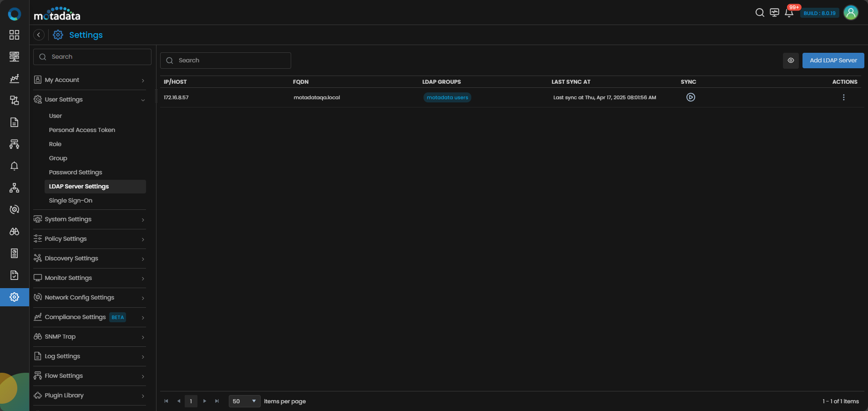Click the LAST SYNC AT column header
868x411 pixels.
[571, 82]
